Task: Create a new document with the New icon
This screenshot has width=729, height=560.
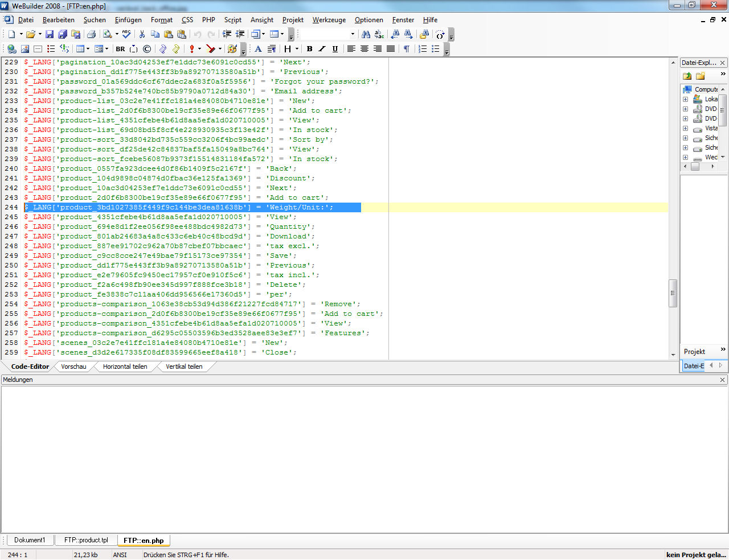Action: pyautogui.click(x=11, y=34)
